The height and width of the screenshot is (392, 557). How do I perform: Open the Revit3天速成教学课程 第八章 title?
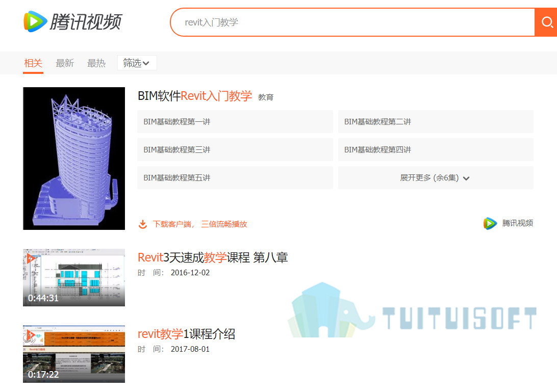212,257
